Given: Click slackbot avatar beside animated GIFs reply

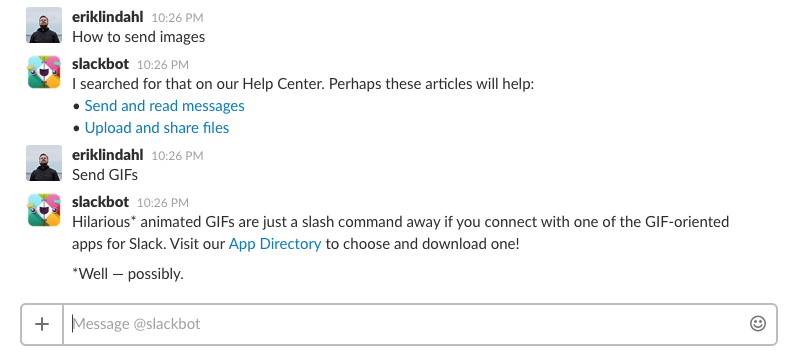Looking at the screenshot, I should click(44, 210).
